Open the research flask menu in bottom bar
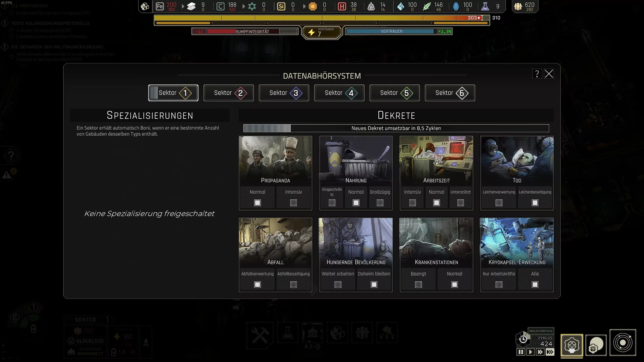 [288, 332]
